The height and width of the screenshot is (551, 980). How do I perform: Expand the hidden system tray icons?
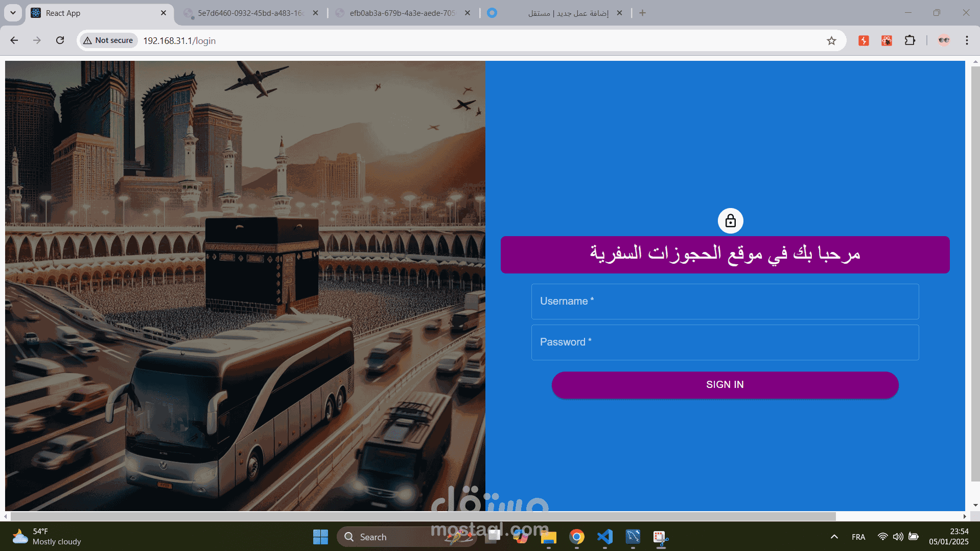click(834, 537)
